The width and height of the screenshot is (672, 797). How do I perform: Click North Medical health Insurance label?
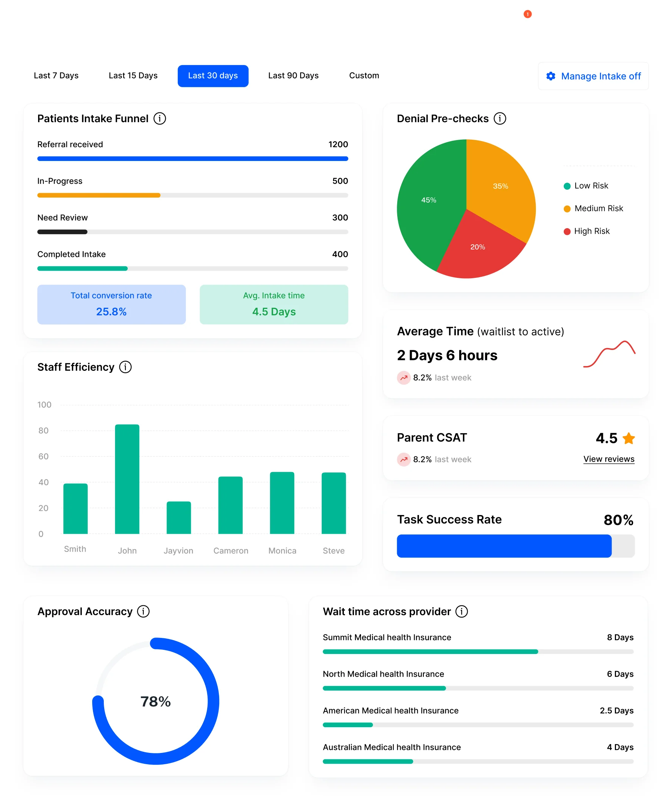[383, 674]
